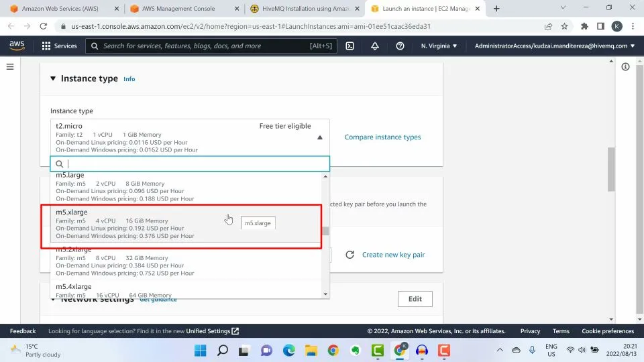Image resolution: width=644 pixels, height=362 pixels.
Task: Open the Chat icon on taskbar
Action: 267,351
